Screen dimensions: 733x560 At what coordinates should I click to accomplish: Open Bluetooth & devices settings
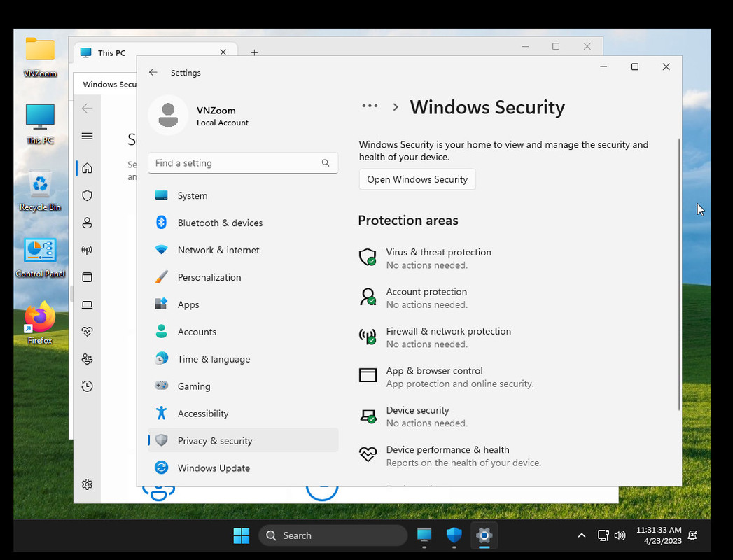pos(243,223)
